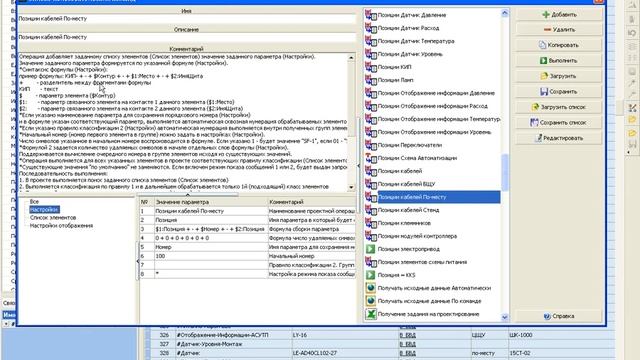Open Справка help button
This screenshot has width=640, height=360.
click(x=559, y=316)
